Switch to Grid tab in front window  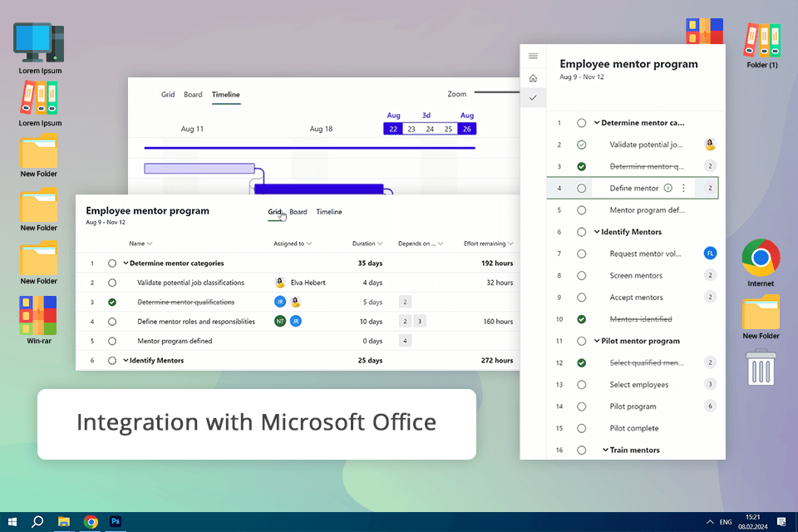(274, 212)
